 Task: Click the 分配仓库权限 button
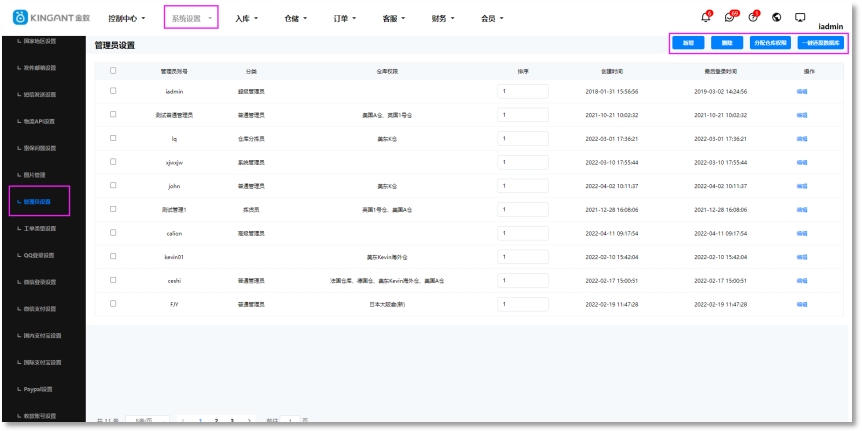[771, 43]
